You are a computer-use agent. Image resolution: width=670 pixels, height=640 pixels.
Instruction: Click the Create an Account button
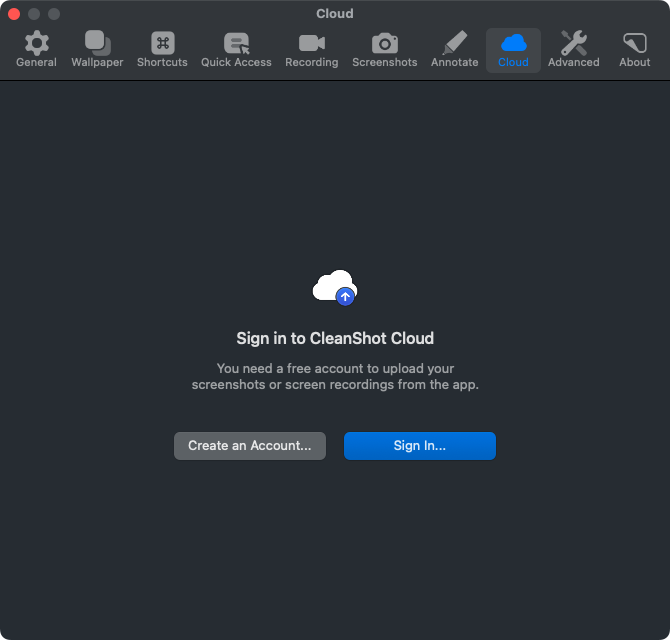point(250,446)
